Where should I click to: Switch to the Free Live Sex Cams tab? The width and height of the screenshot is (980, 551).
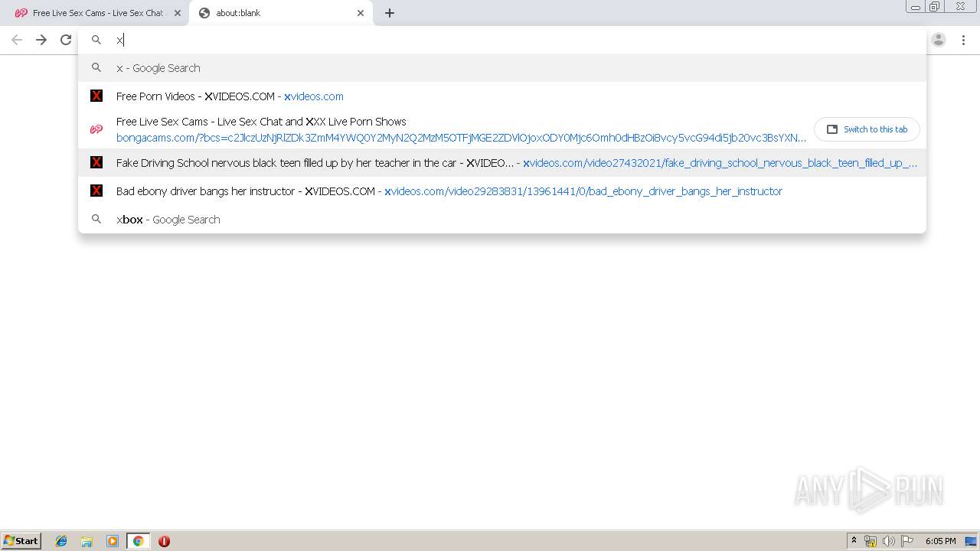coord(98,13)
